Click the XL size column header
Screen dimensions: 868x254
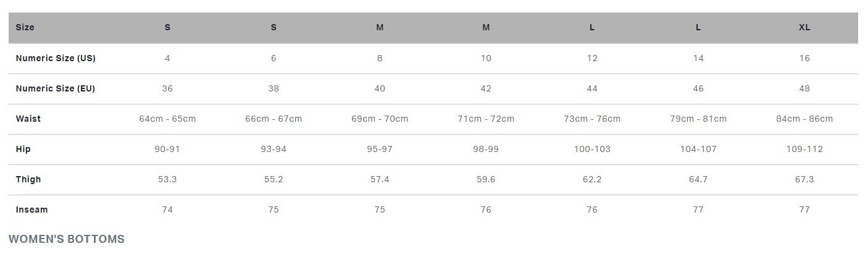[804, 28]
